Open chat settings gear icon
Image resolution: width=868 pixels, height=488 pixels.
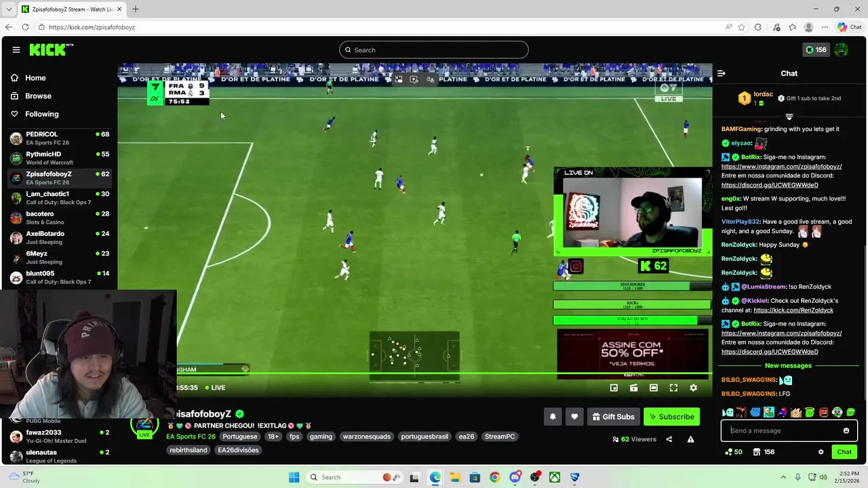821,452
